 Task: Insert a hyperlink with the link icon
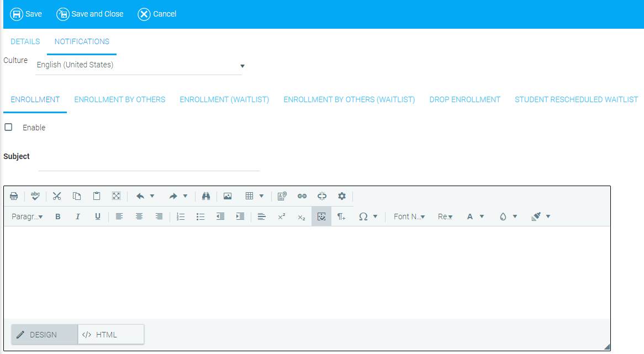[302, 196]
